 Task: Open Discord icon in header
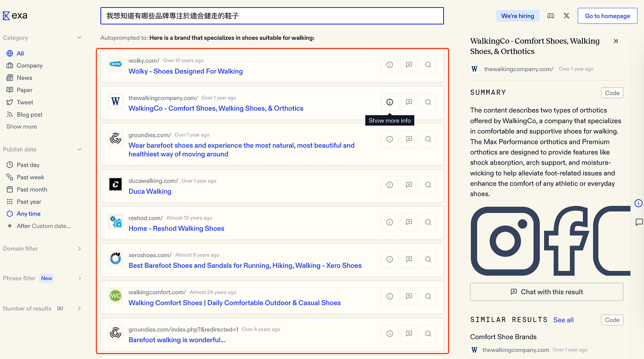(551, 16)
